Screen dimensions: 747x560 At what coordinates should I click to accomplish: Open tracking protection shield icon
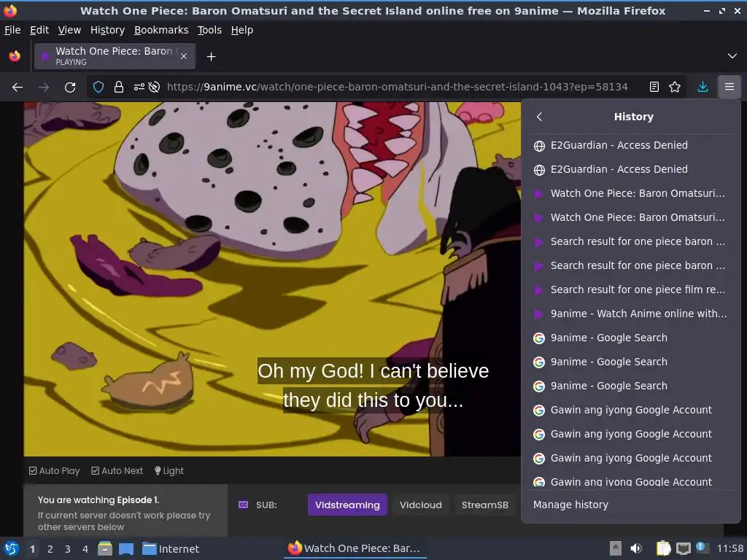[98, 87]
